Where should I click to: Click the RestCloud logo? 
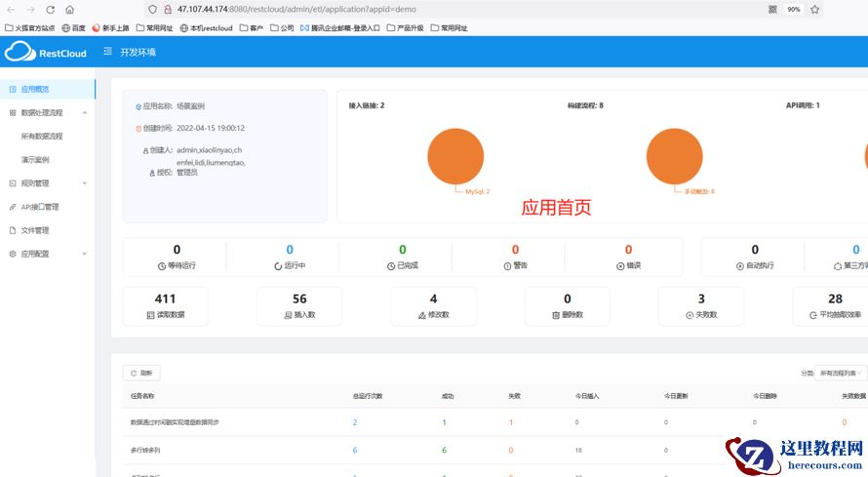pos(46,53)
